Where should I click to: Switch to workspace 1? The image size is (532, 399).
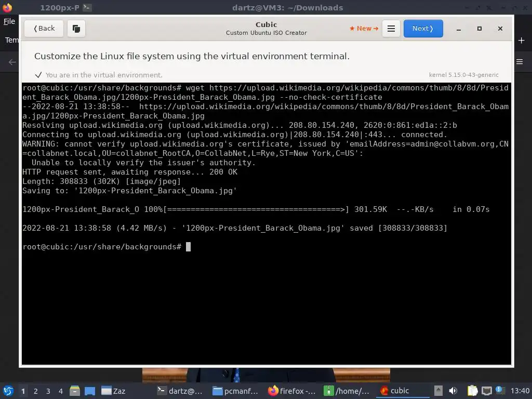click(x=23, y=391)
